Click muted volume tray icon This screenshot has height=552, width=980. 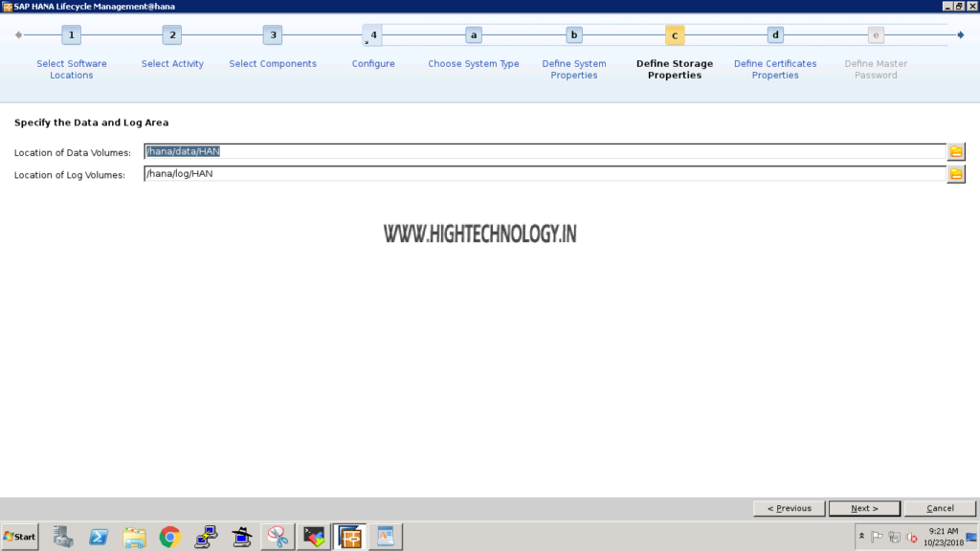point(912,537)
